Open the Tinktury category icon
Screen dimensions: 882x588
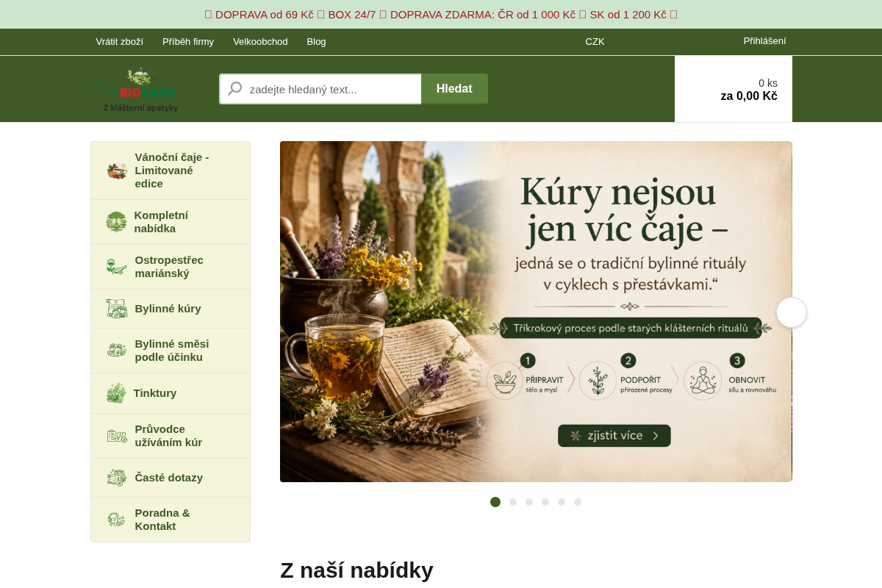[x=116, y=393]
